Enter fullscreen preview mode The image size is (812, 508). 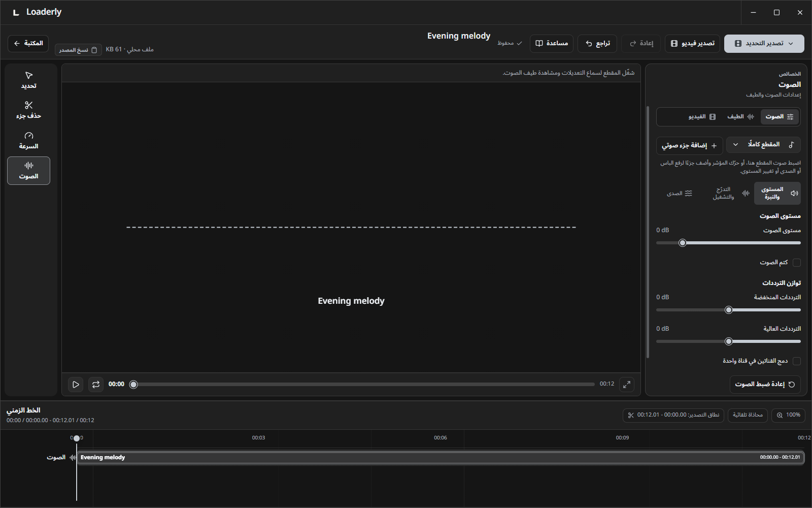coord(627,385)
